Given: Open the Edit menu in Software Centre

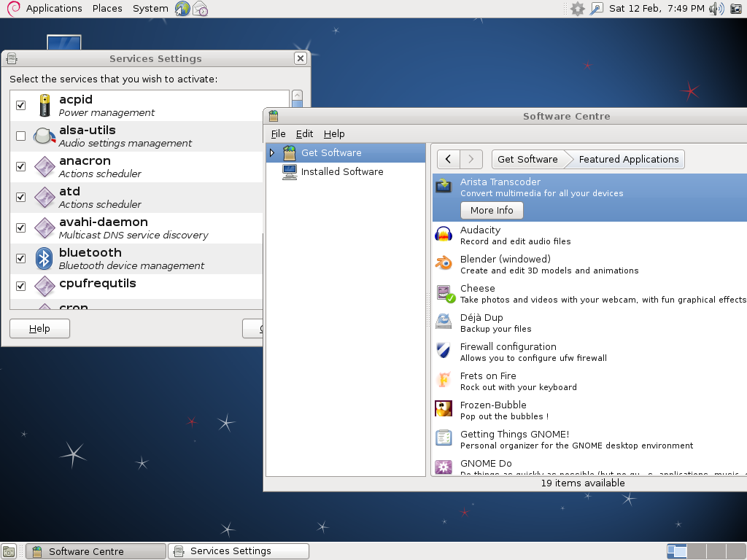Looking at the screenshot, I should pos(304,134).
